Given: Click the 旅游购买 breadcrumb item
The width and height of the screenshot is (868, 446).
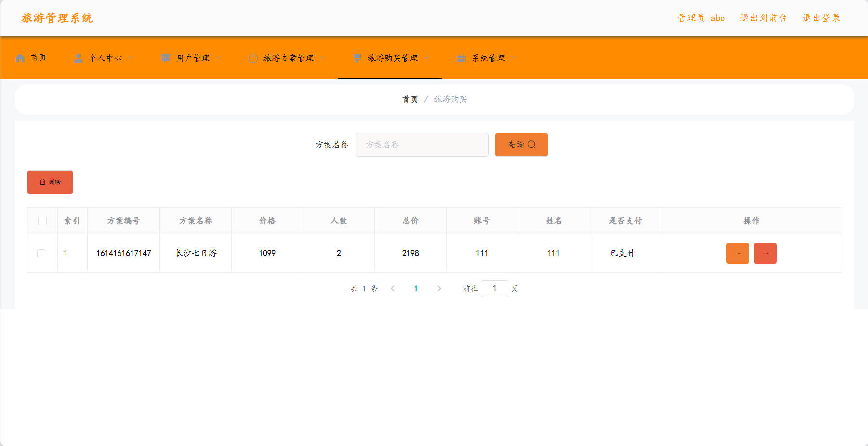Looking at the screenshot, I should click(x=450, y=99).
